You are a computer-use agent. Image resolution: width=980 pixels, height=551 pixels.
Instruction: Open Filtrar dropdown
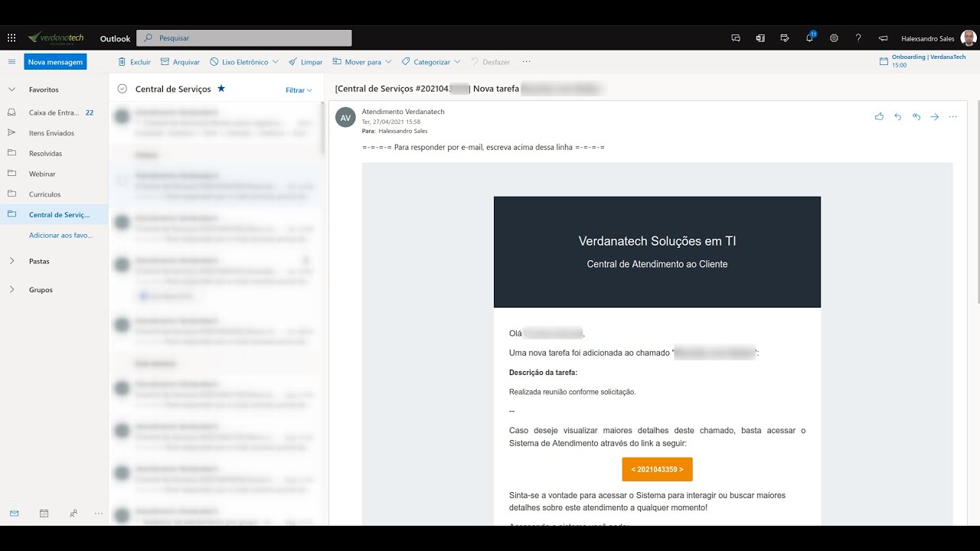tap(299, 90)
